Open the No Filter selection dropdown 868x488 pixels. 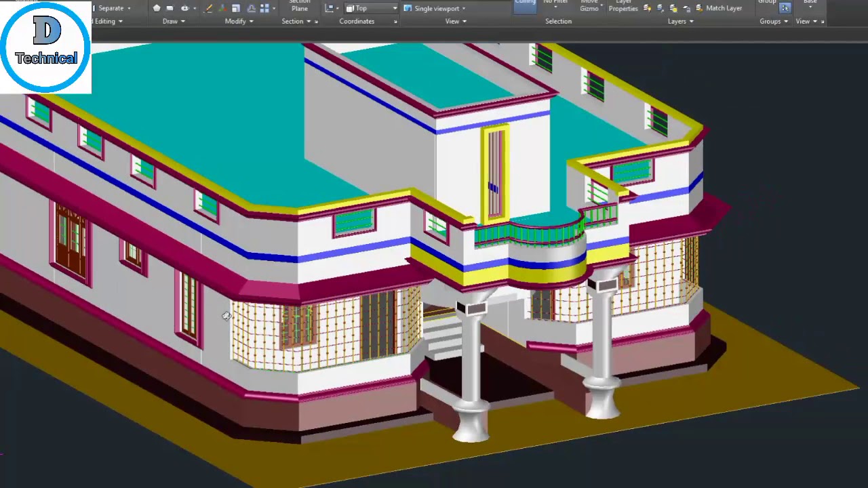[x=555, y=4]
